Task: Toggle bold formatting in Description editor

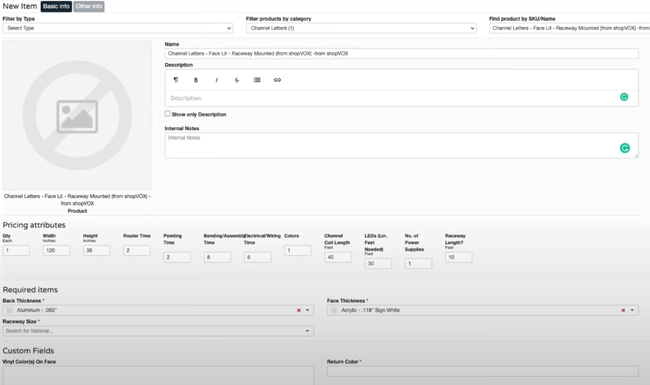Action: point(196,80)
